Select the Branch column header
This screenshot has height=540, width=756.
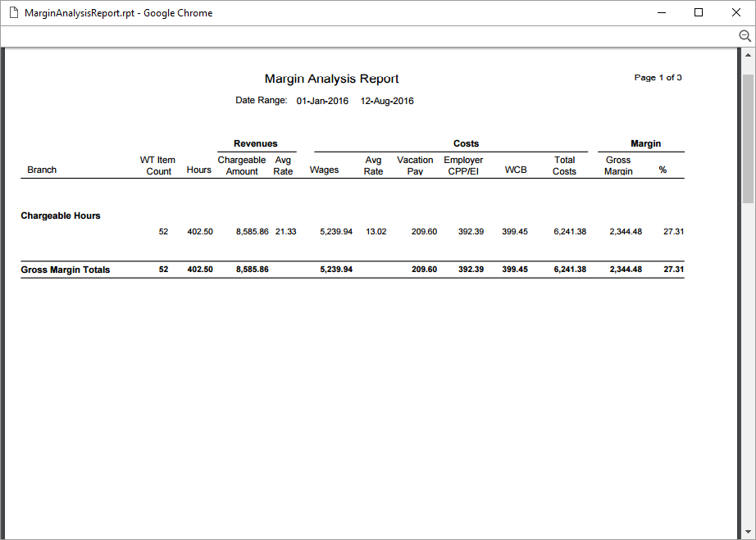click(x=42, y=170)
